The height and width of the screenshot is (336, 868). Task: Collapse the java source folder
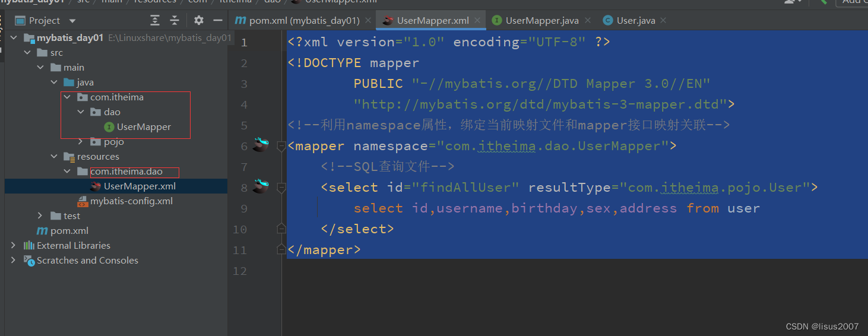pyautogui.click(x=53, y=83)
